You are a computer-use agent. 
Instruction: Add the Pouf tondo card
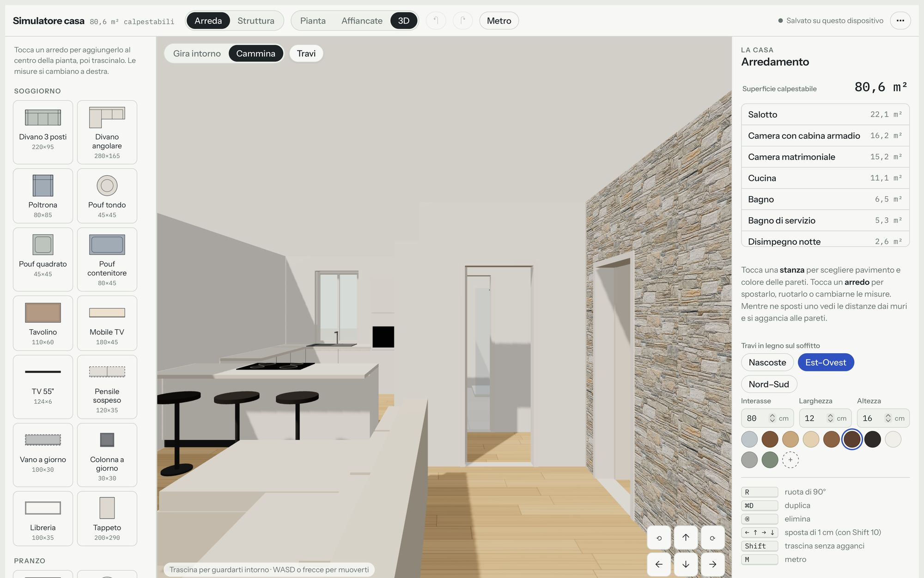[x=107, y=196]
